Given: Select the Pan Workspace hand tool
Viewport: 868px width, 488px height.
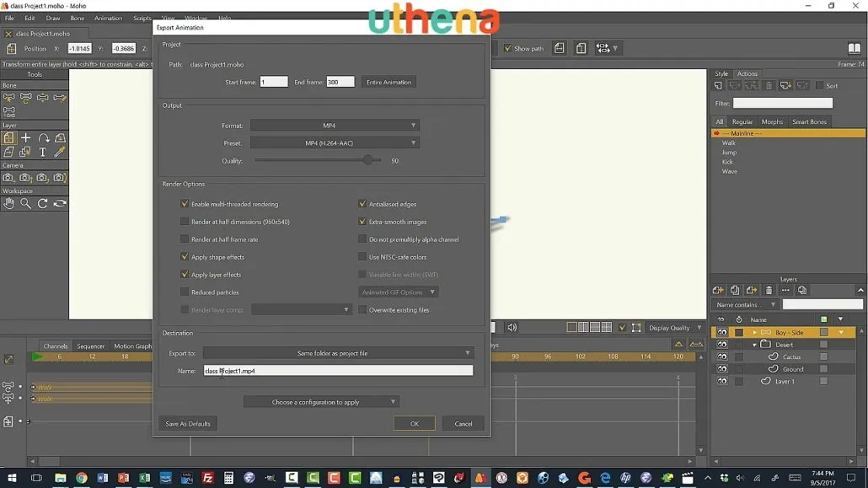Looking at the screenshot, I should pos(8,203).
